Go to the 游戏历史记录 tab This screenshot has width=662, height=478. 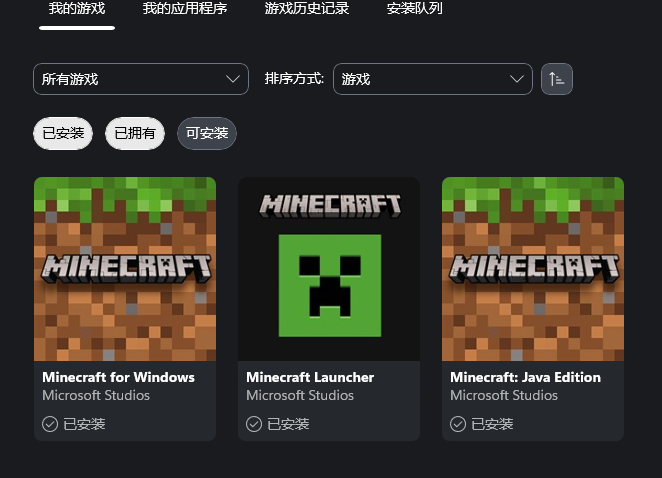[306, 9]
